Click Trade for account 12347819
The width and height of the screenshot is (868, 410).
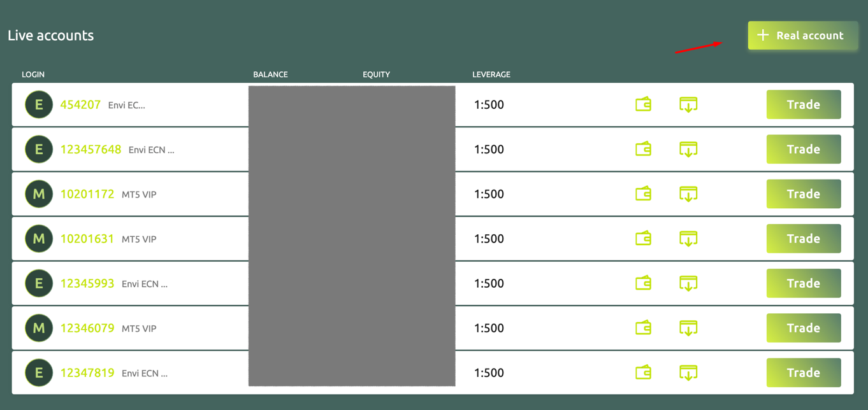pyautogui.click(x=804, y=372)
